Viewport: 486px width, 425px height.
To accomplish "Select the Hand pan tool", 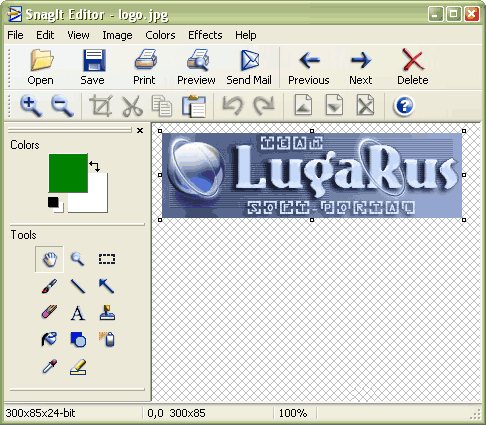I will [x=49, y=259].
